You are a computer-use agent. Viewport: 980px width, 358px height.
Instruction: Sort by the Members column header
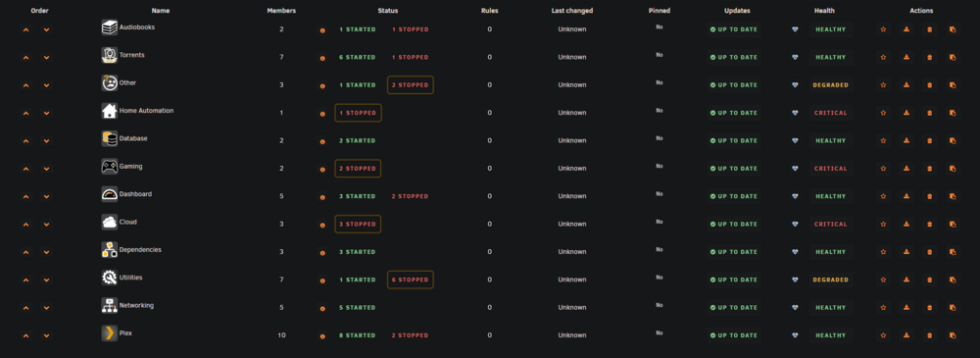pyautogui.click(x=281, y=11)
